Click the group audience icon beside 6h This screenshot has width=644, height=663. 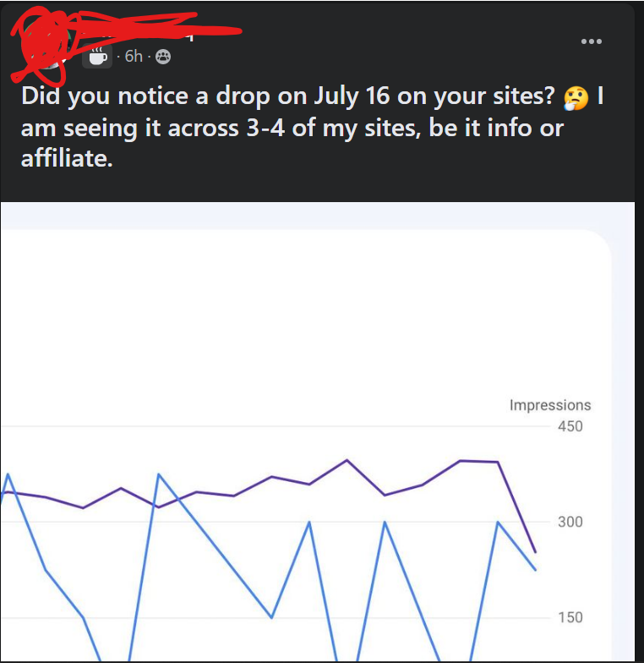(163, 56)
